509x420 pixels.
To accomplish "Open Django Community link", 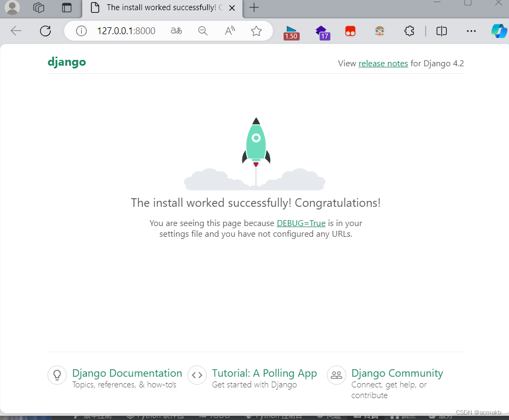I will 397,373.
